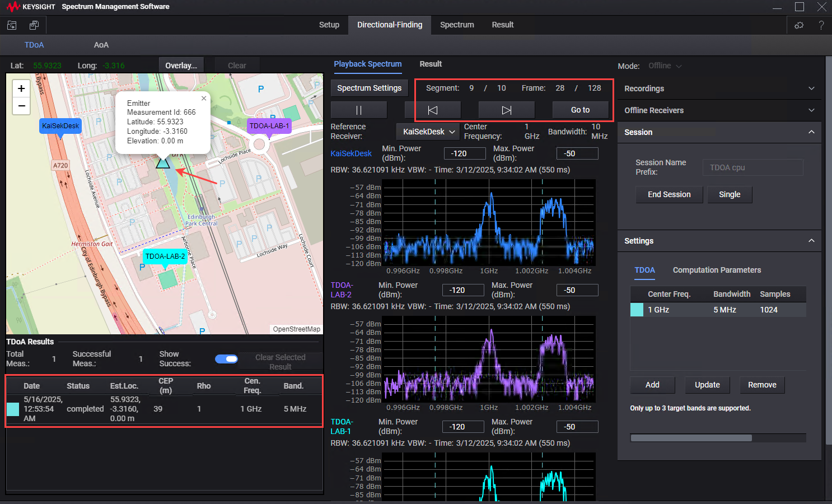The width and height of the screenshot is (832, 504).
Task: Switch to the Directional-Finding tab
Action: tap(390, 25)
